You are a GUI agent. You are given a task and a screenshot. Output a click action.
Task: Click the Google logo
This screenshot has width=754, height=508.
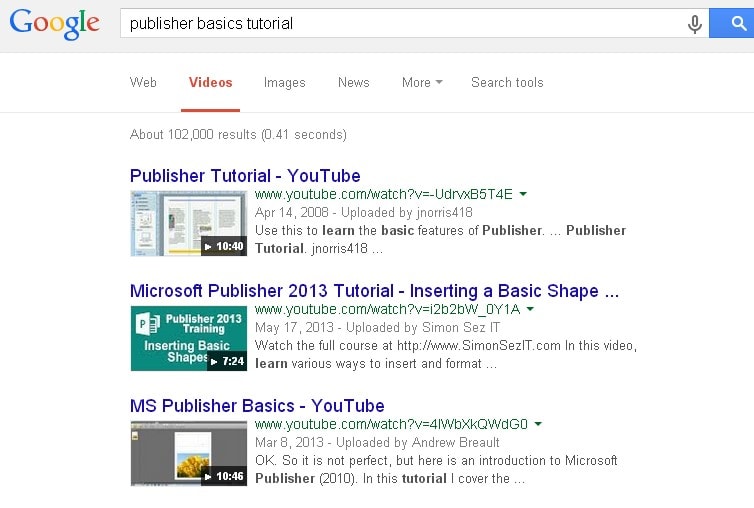(x=54, y=24)
